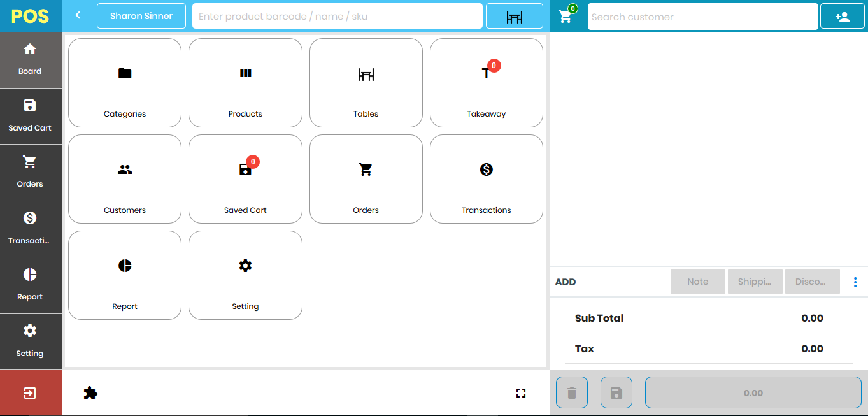Image resolution: width=868 pixels, height=416 pixels.
Task: Open the Transactions tile on board
Action: [486, 179]
